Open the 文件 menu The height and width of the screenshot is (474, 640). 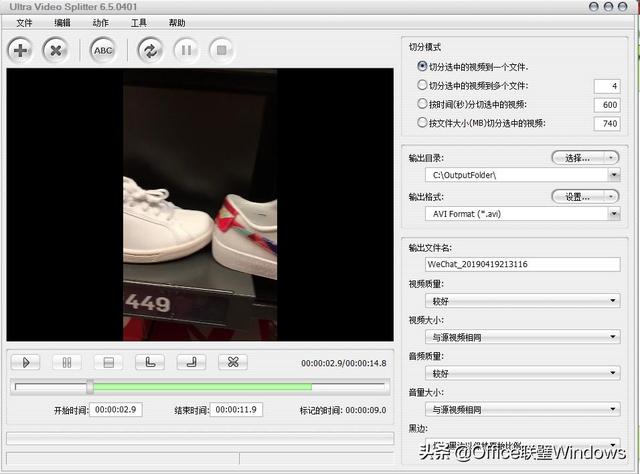point(24,22)
